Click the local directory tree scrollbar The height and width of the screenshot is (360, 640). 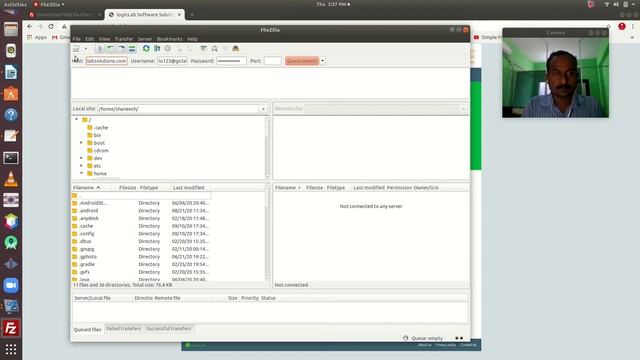coord(267,148)
